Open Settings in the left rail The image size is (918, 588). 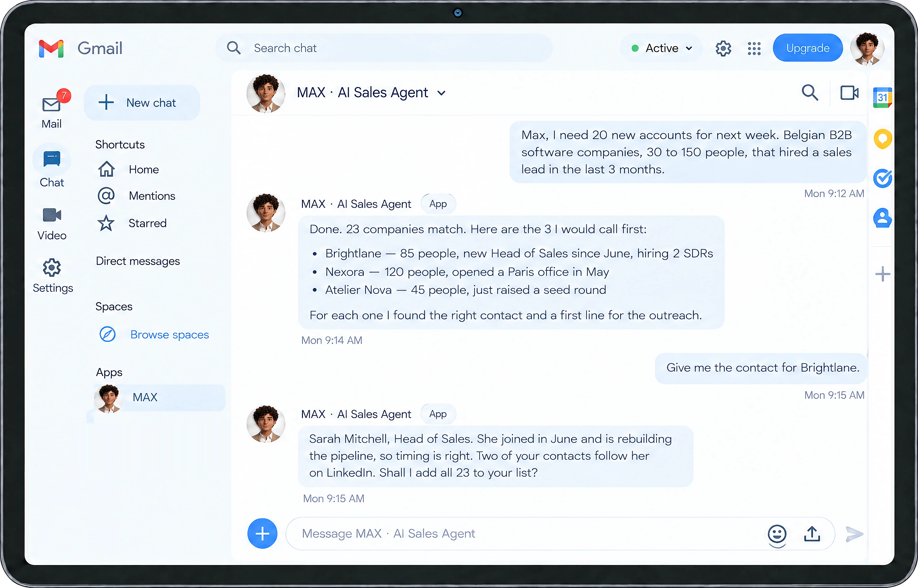(52, 276)
